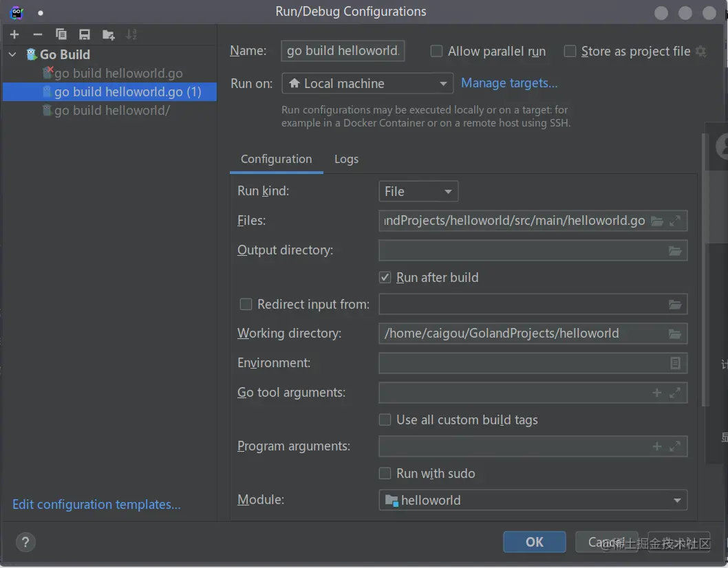Viewport: 728px width, 568px height.
Task: Open the Module helloworld dropdown
Action: coord(533,500)
